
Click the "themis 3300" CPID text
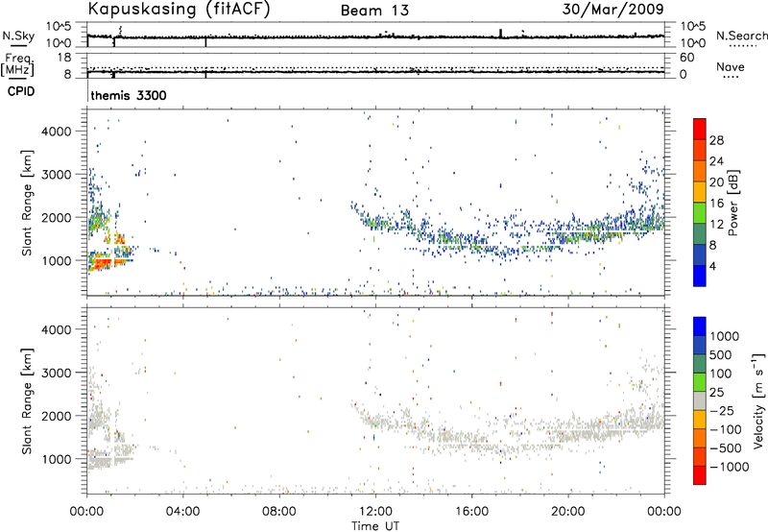point(129,95)
